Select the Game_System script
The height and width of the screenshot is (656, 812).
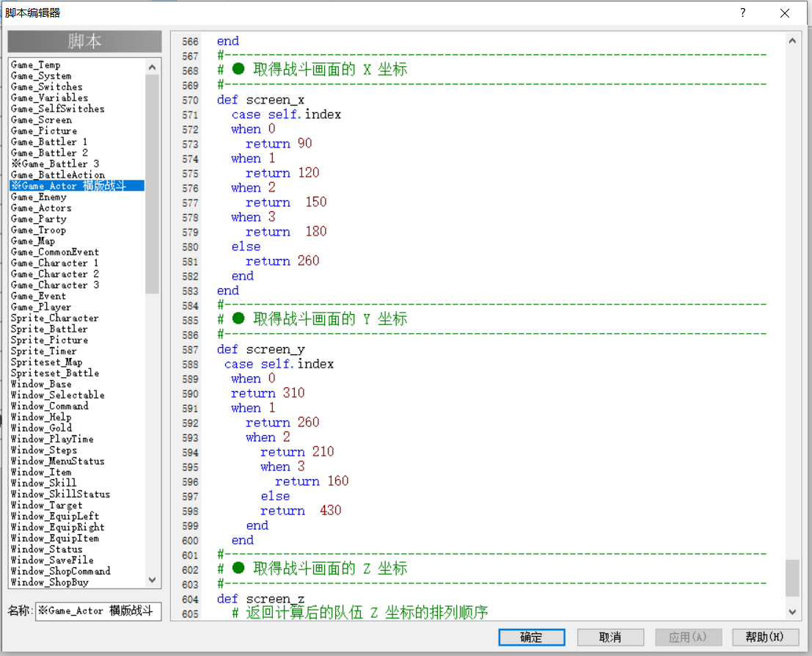41,76
